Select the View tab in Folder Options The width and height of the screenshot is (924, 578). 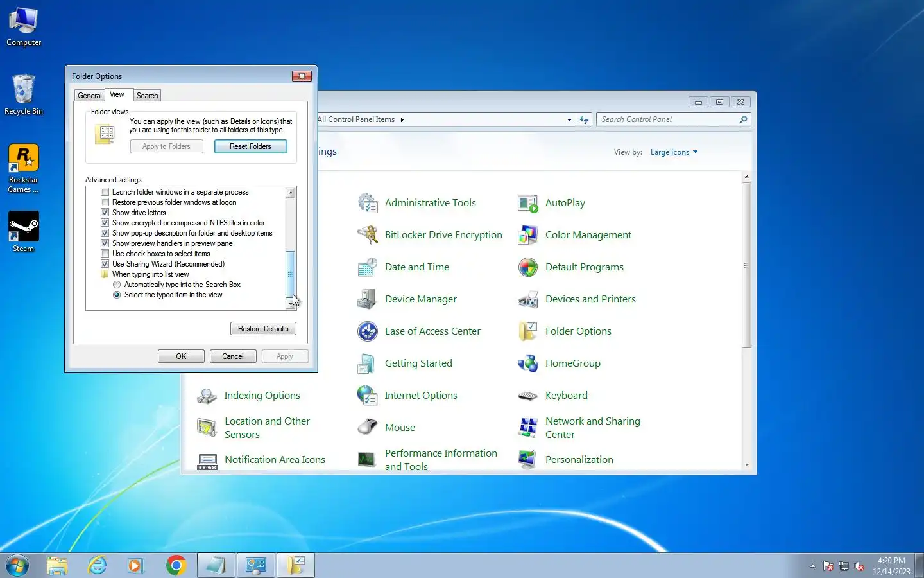[117, 94]
